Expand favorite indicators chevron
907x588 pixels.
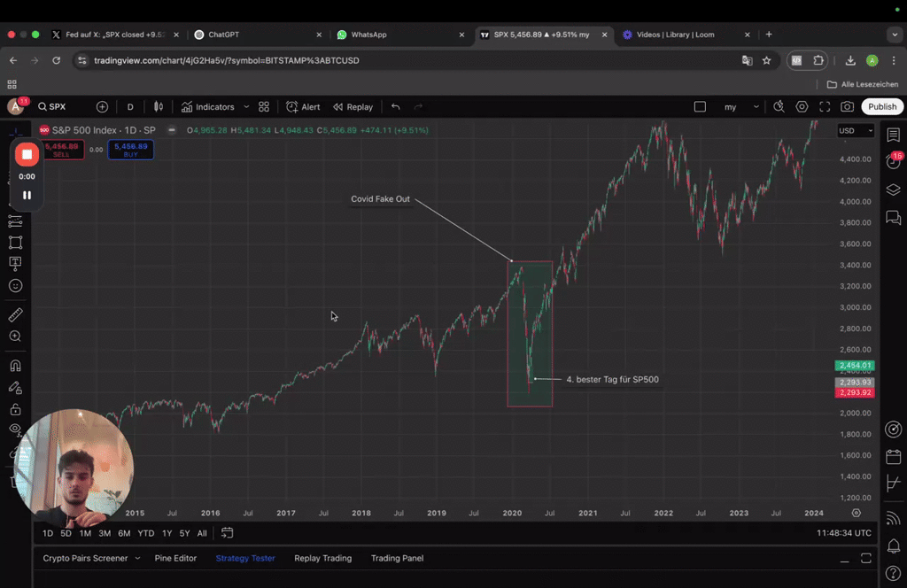tap(246, 107)
